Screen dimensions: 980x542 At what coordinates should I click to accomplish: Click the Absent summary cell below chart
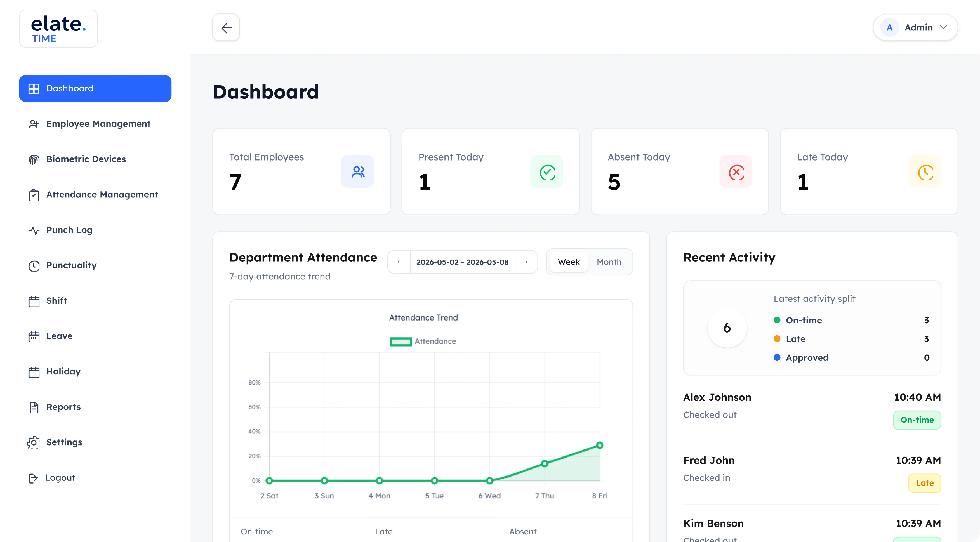click(x=565, y=530)
